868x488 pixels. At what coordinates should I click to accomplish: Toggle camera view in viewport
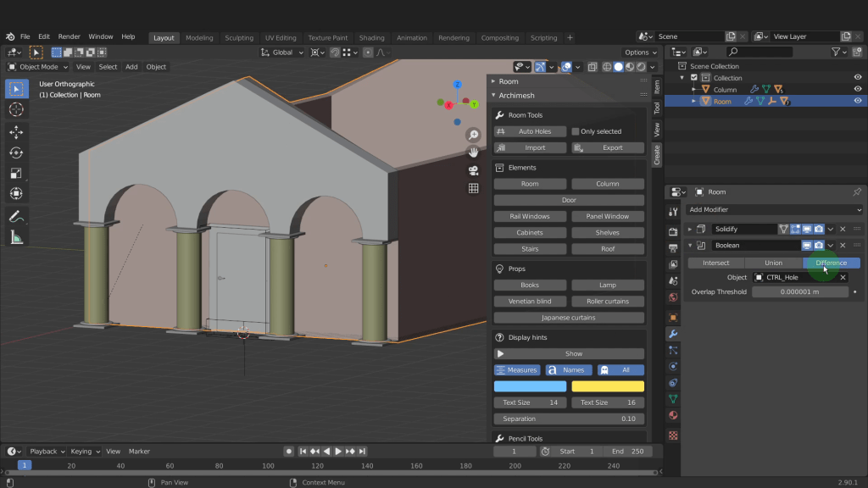coord(473,170)
